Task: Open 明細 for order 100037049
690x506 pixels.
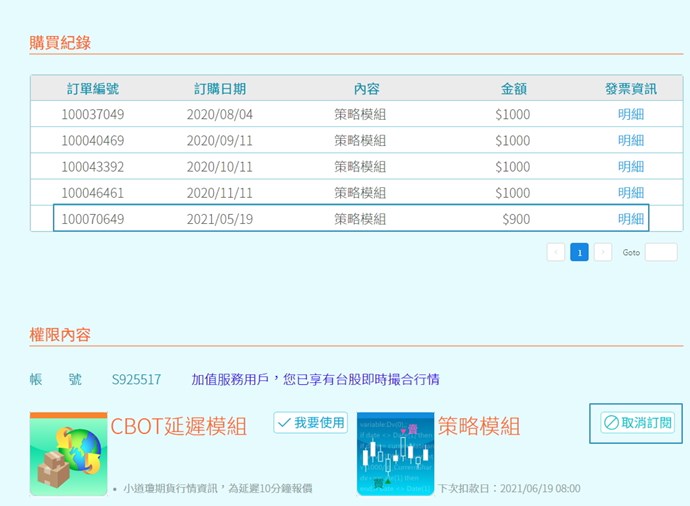Action: pos(631,114)
